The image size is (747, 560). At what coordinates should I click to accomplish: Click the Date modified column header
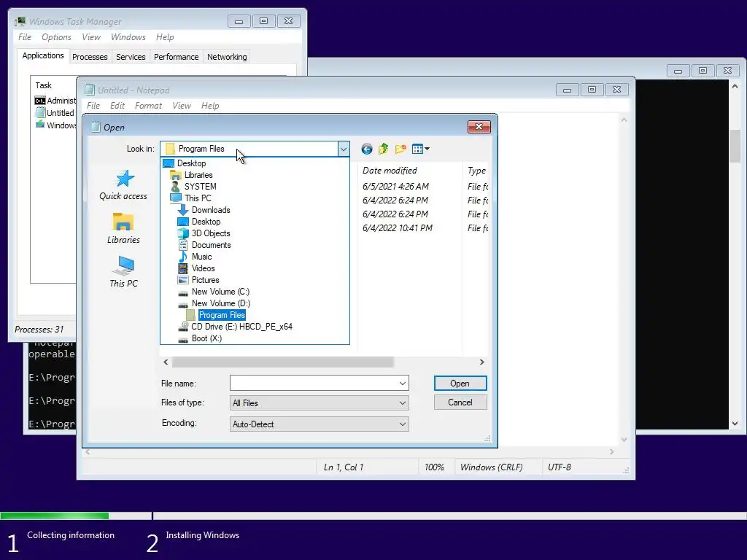[390, 171]
